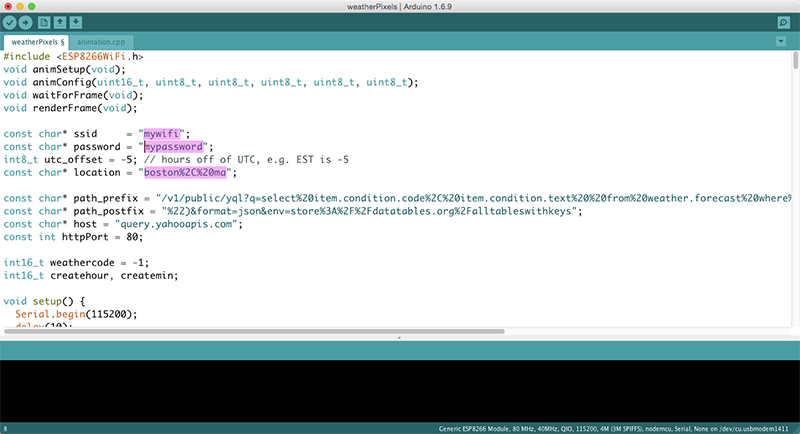Open a sketch using the Open icon
This screenshot has height=434, width=800.
[x=60, y=22]
